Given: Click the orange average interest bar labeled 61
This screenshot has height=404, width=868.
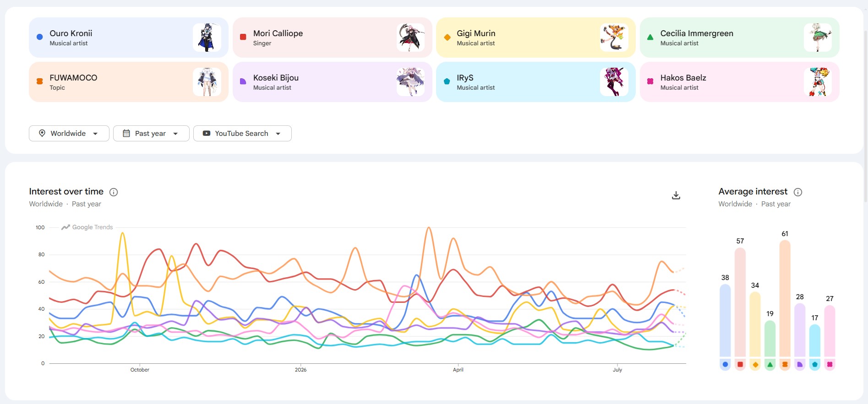Looking at the screenshot, I should [785, 298].
